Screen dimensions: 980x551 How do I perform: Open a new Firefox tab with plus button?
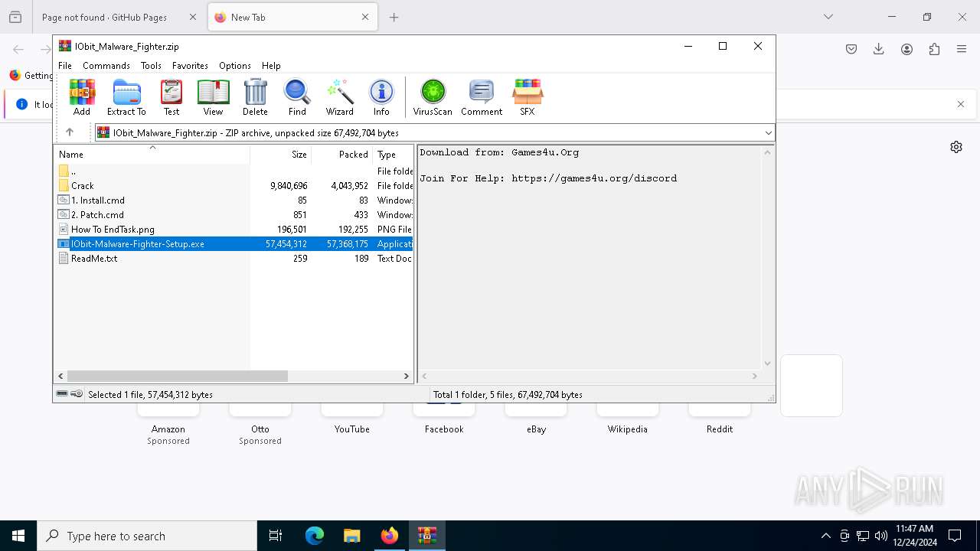[x=394, y=17]
